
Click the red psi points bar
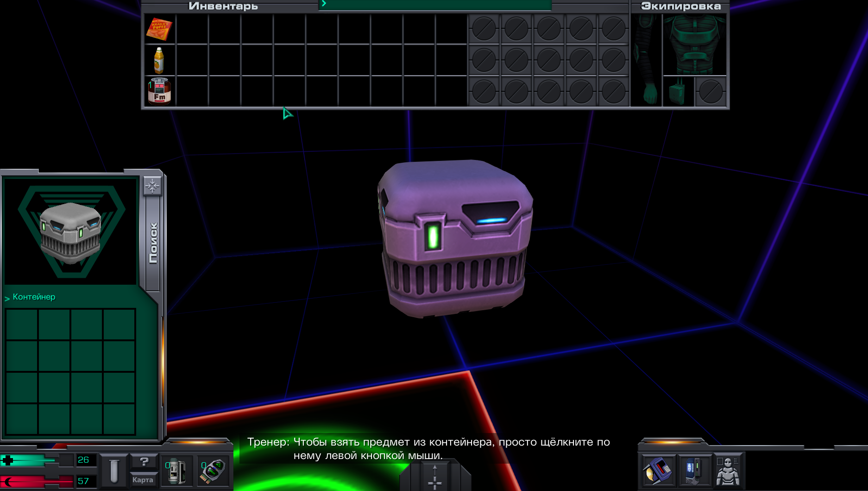click(37, 481)
